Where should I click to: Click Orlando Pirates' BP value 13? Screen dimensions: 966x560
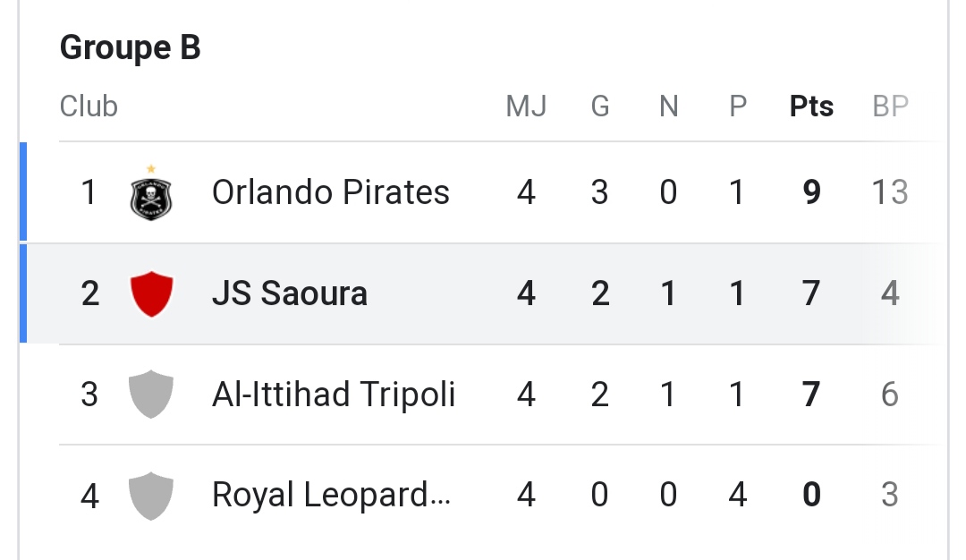point(890,192)
